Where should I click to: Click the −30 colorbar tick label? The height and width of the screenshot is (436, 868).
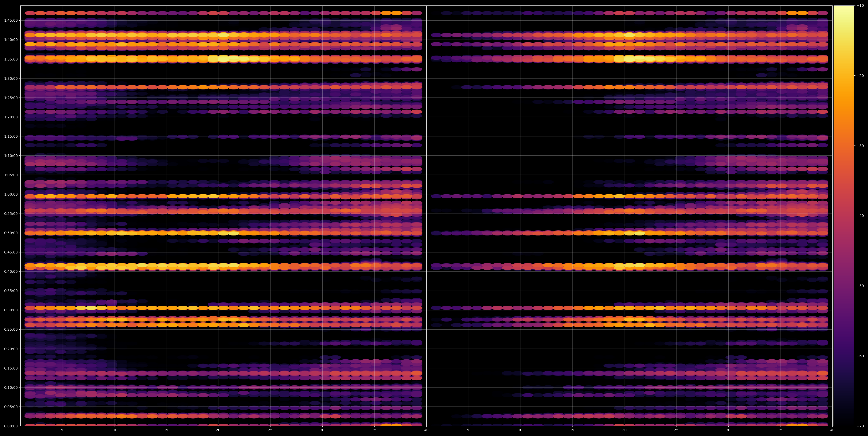click(x=860, y=146)
